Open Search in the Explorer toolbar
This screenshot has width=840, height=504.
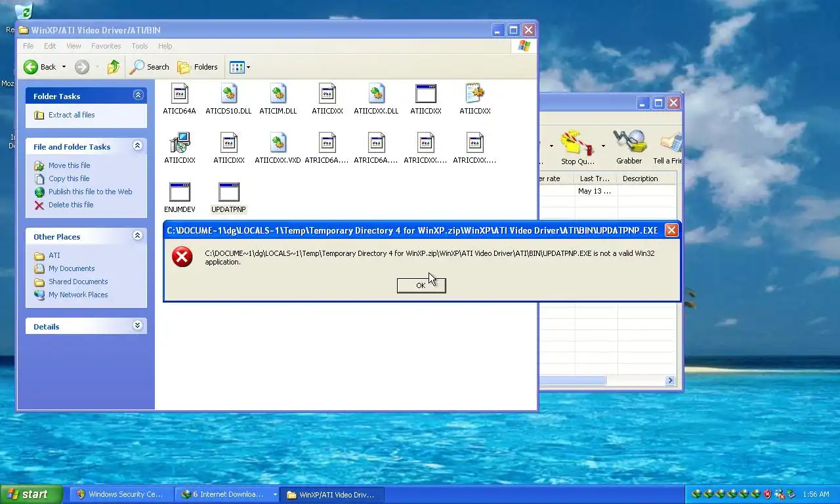pyautogui.click(x=150, y=66)
